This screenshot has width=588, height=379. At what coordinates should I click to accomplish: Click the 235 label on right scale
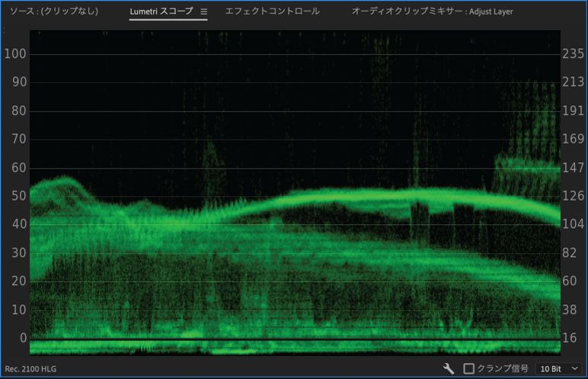pyautogui.click(x=573, y=53)
